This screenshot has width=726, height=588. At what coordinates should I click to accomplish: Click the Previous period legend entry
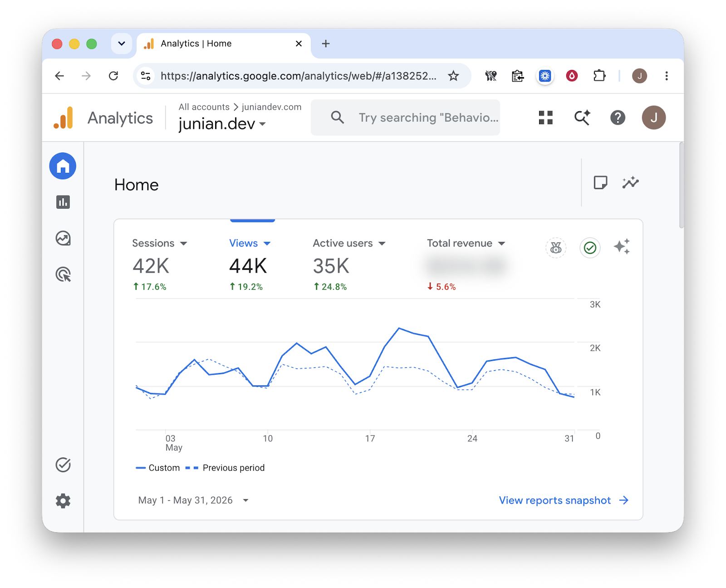pyautogui.click(x=225, y=468)
